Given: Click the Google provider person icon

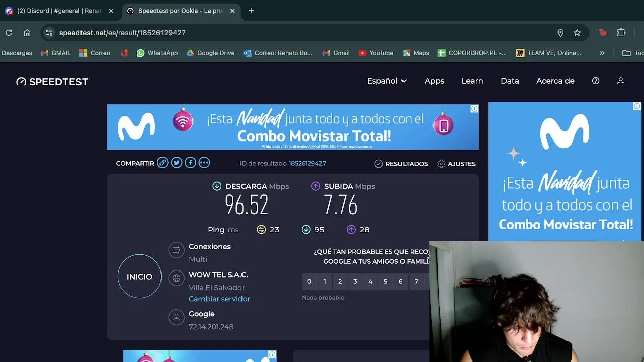Looking at the screenshot, I should click(x=176, y=317).
